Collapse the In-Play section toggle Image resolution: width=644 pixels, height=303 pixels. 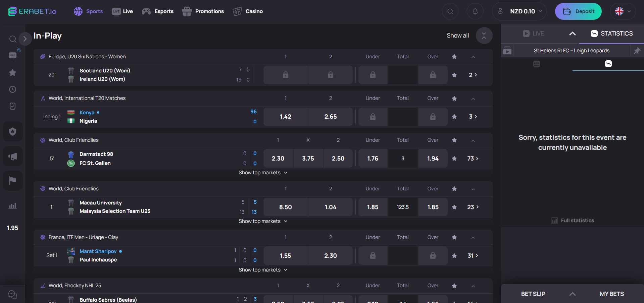(x=484, y=36)
